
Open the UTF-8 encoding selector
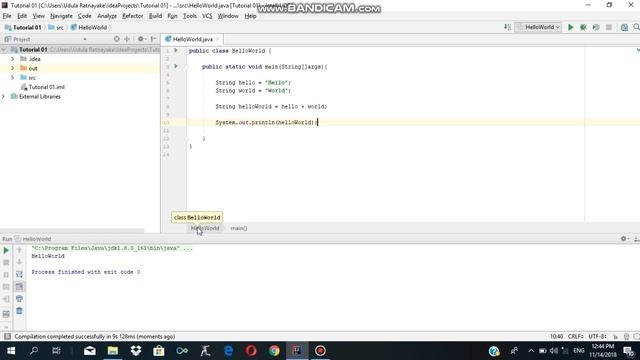click(x=598, y=336)
